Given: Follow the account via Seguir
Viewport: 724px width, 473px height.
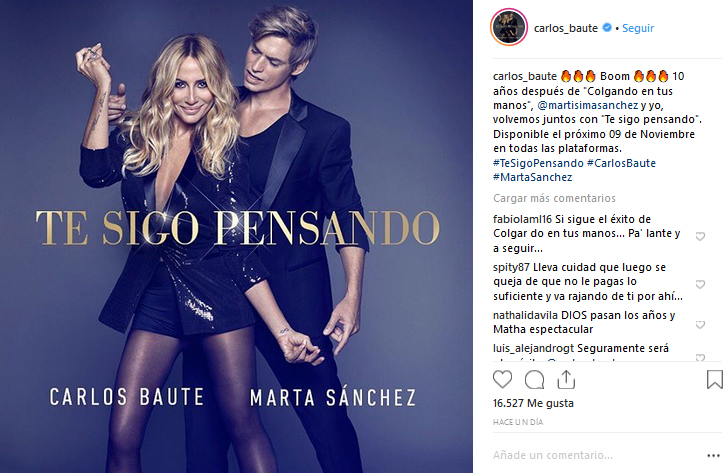Looking at the screenshot, I should coord(638,28).
